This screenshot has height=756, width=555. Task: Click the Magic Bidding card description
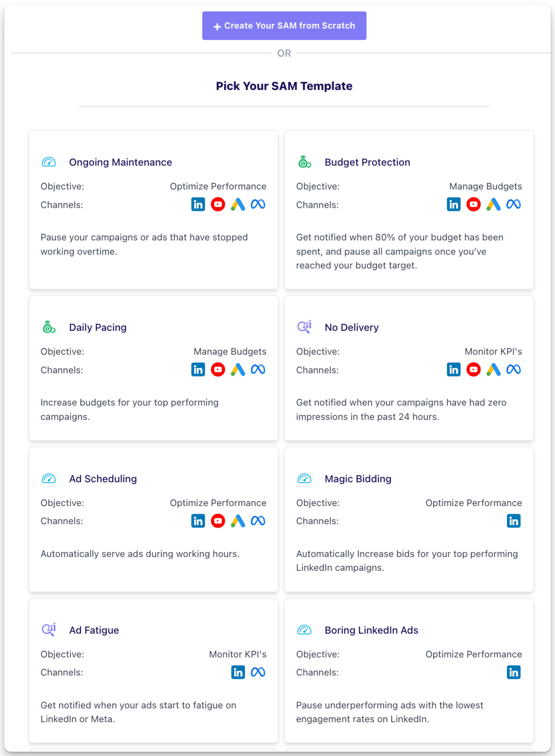tap(406, 561)
